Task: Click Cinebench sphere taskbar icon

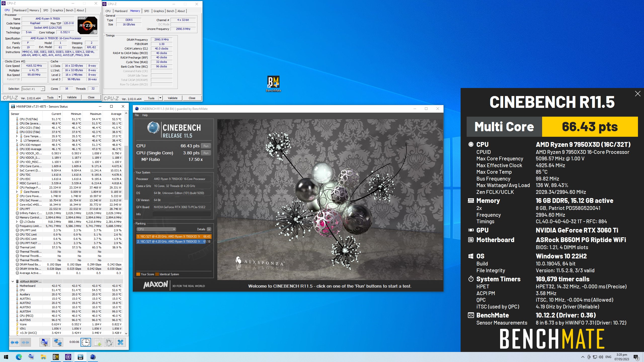Action: [x=93, y=357]
